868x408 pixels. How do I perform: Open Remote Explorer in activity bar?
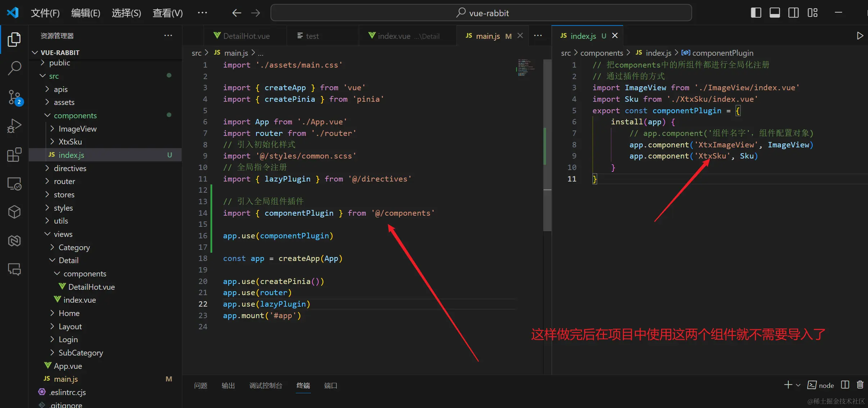[x=14, y=184]
